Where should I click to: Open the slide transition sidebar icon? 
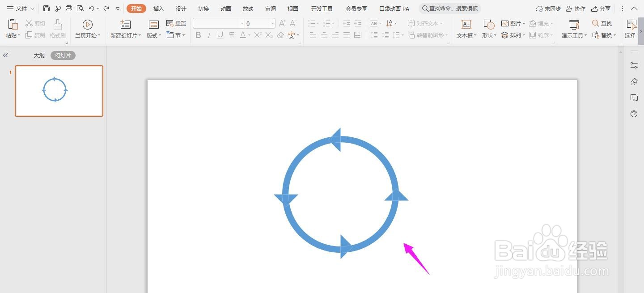(x=634, y=98)
